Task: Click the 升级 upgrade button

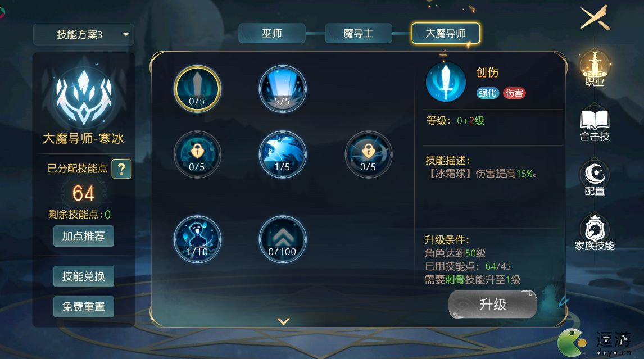Action: [492, 305]
